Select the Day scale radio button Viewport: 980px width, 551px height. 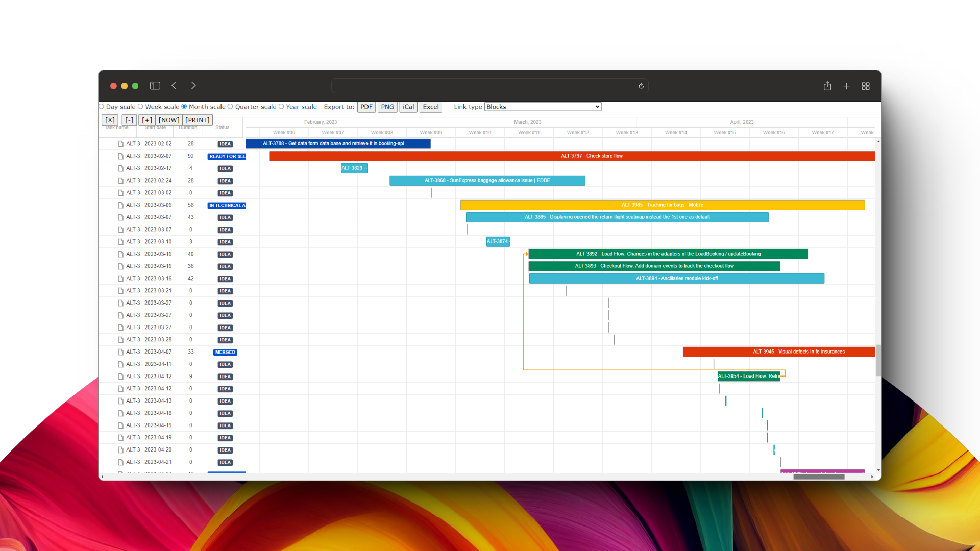[x=102, y=107]
